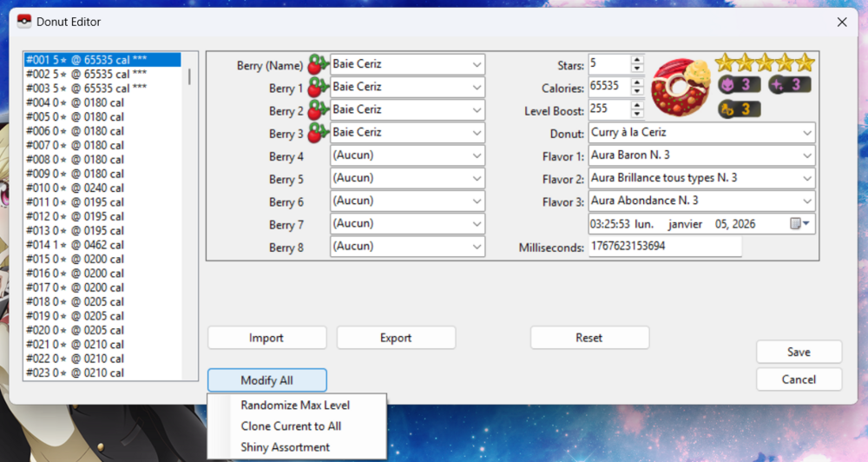Click the purple alpha aura badge
This screenshot has width=868, height=462.
(x=739, y=85)
